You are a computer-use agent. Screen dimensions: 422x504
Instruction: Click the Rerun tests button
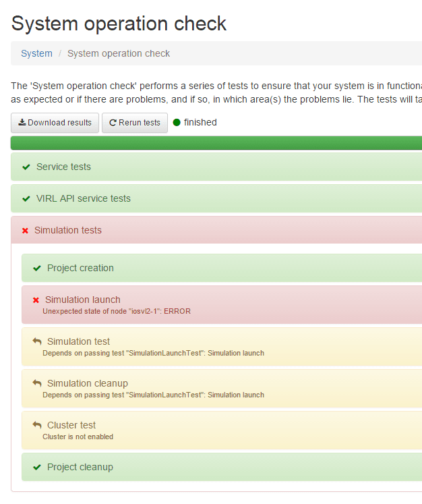(x=135, y=123)
